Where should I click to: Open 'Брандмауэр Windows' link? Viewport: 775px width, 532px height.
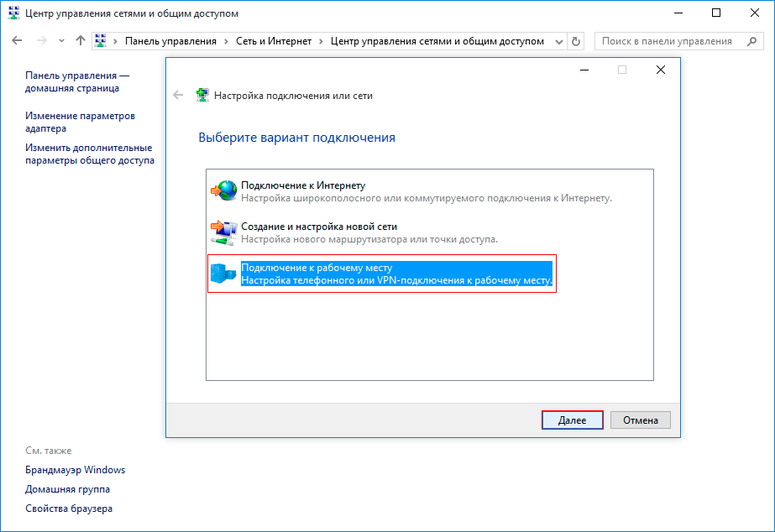(75, 470)
